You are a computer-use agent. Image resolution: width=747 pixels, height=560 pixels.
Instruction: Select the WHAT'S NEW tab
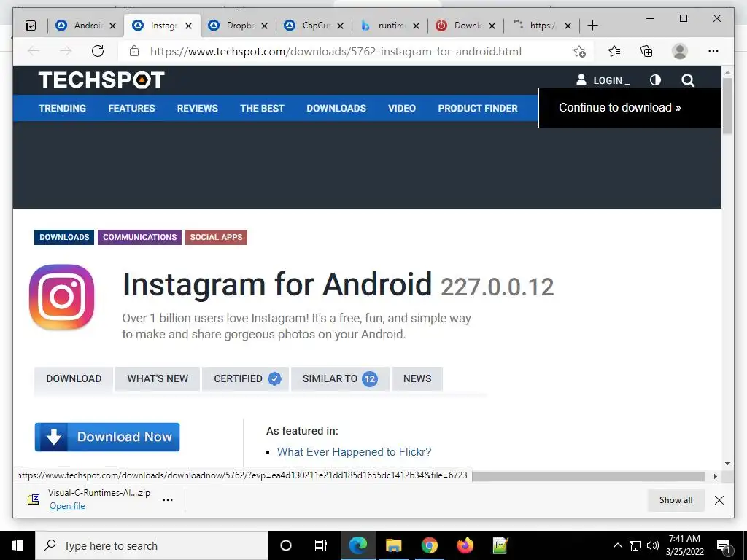pyautogui.click(x=158, y=378)
